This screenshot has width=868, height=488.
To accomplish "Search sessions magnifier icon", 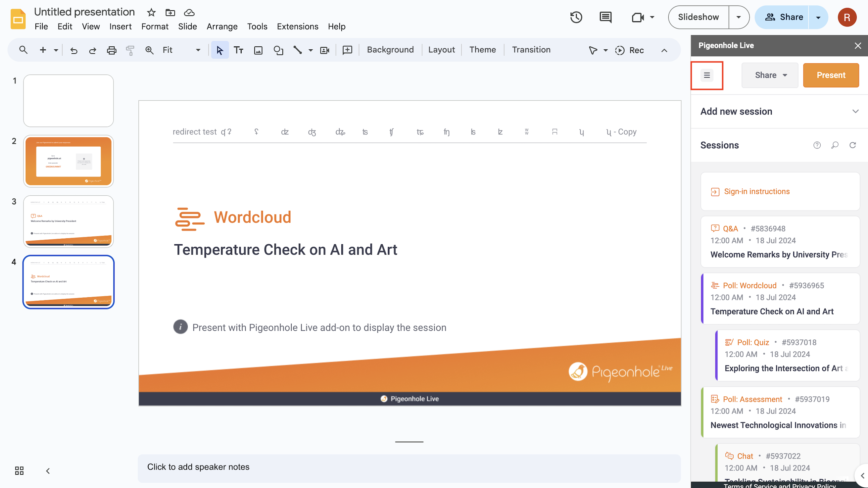I will 835,145.
